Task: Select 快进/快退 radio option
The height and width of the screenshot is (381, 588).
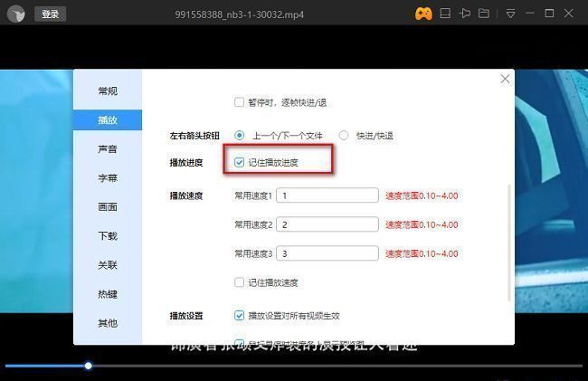Action: point(344,136)
